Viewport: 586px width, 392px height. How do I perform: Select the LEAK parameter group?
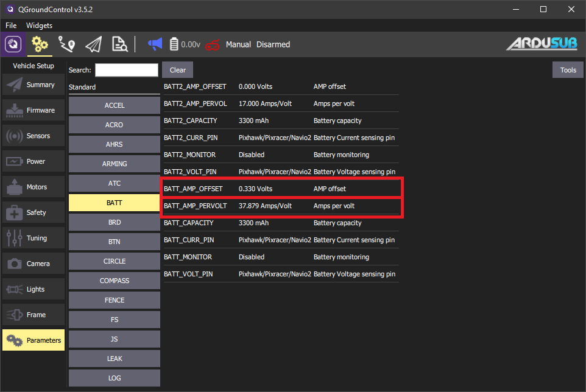115,359
